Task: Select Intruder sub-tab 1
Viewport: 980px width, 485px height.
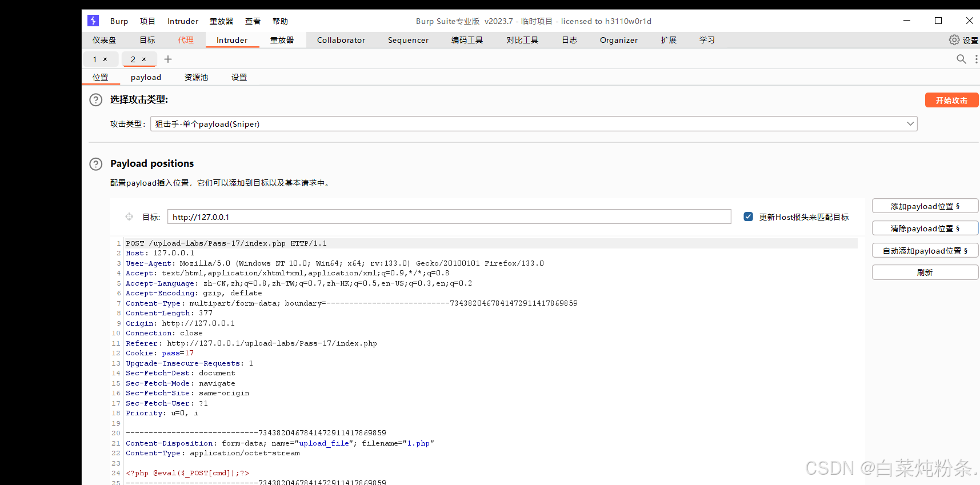Action: point(95,59)
